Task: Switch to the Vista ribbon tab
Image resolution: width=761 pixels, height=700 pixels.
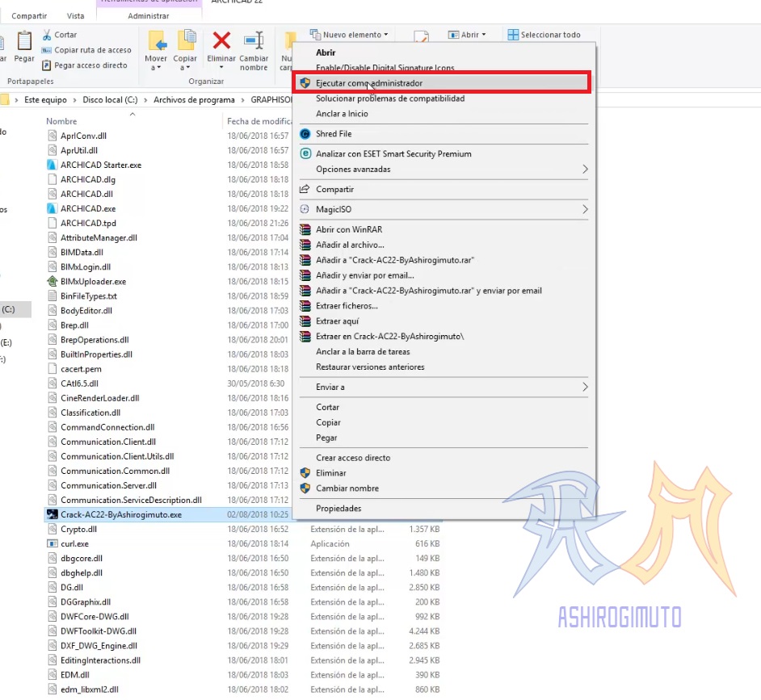Action: pyautogui.click(x=75, y=16)
